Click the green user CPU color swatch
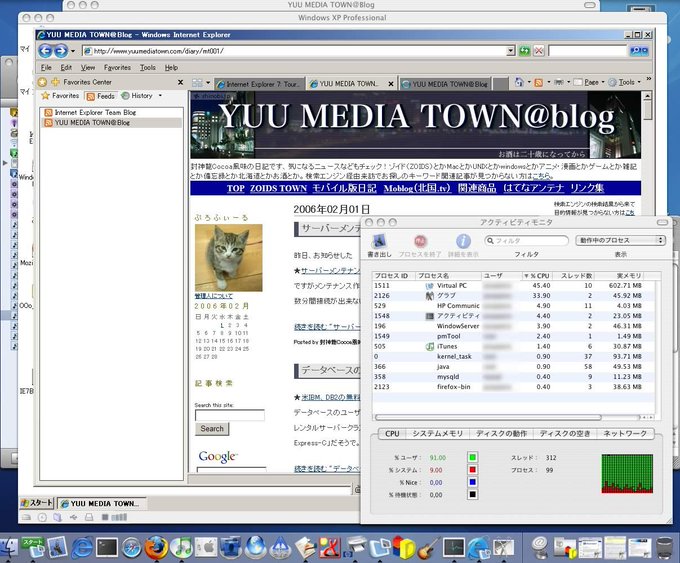680x563 pixels. pos(472,457)
